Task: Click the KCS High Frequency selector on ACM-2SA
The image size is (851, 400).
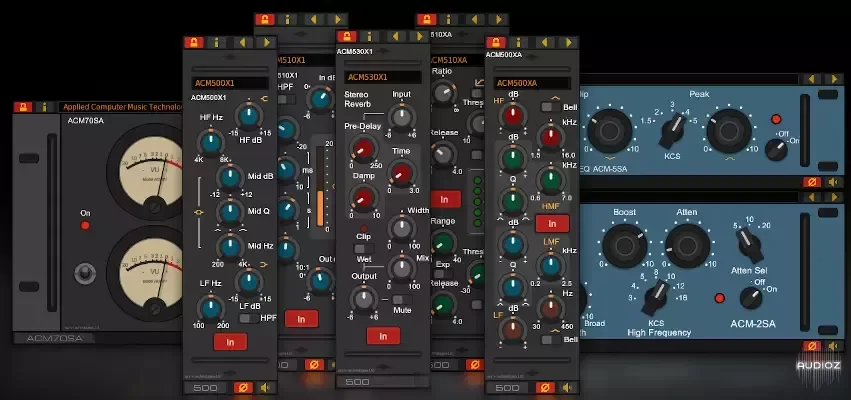Action: [x=655, y=298]
